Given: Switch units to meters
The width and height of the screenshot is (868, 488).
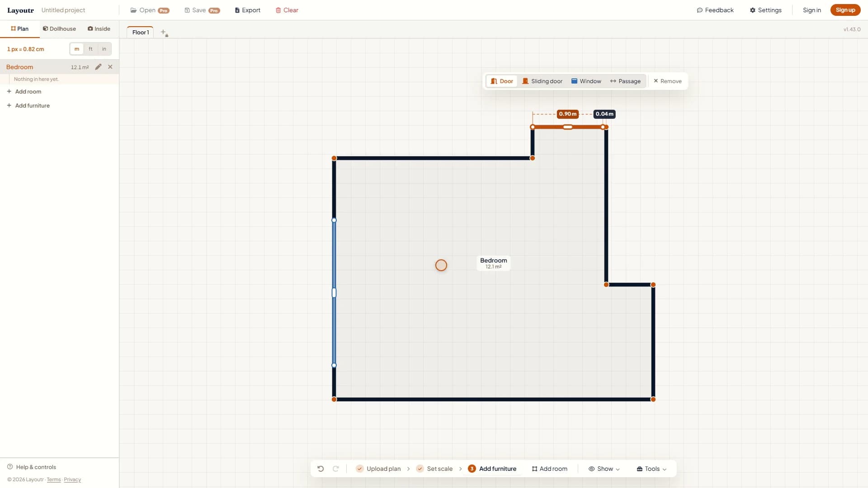Looking at the screenshot, I should pos(77,49).
